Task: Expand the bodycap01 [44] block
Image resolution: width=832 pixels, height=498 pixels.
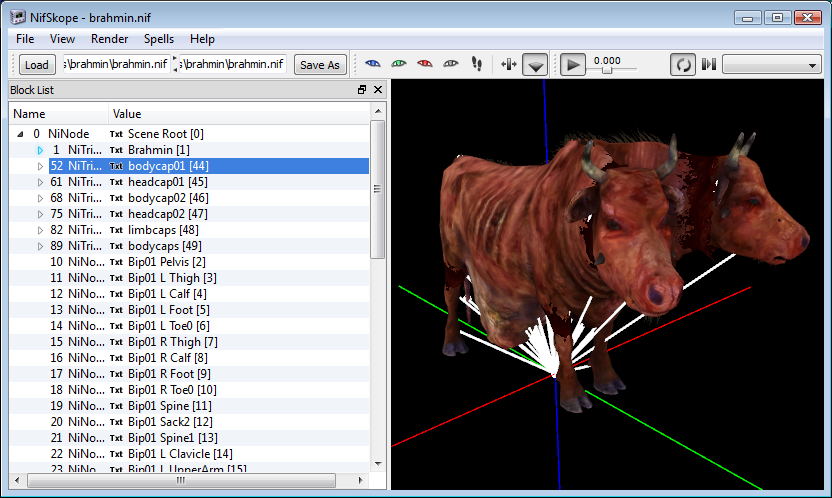Action: pyautogui.click(x=40, y=166)
